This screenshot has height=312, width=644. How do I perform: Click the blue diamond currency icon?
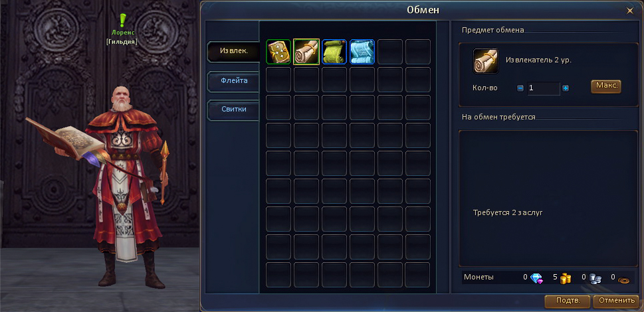pos(536,278)
